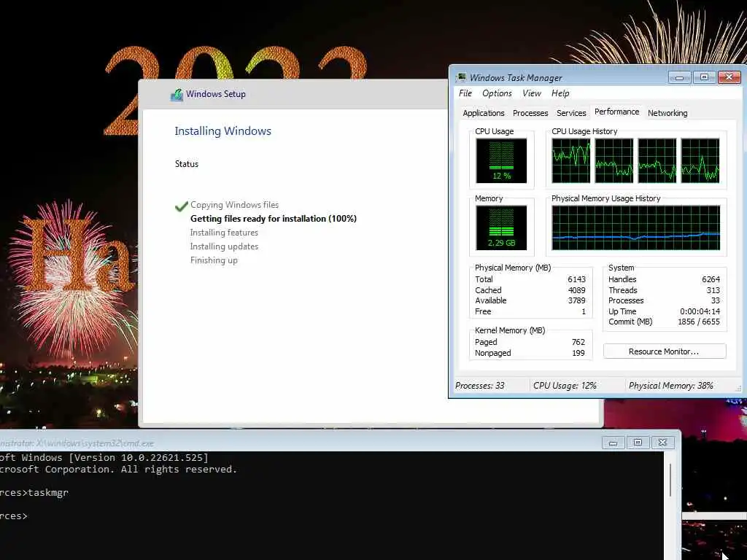Open Resource Monitor from Task Manager
Viewport: 747px width, 560px height.
pos(665,351)
